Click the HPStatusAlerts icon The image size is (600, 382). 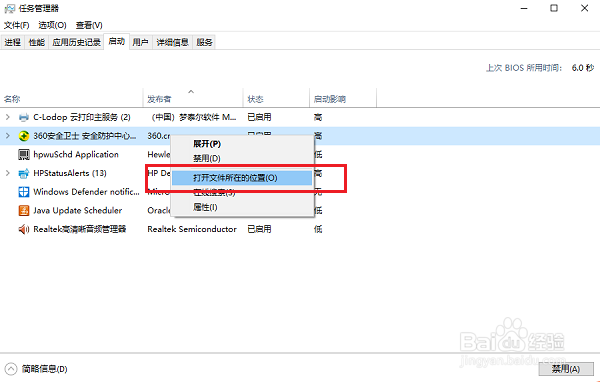pyautogui.click(x=24, y=173)
